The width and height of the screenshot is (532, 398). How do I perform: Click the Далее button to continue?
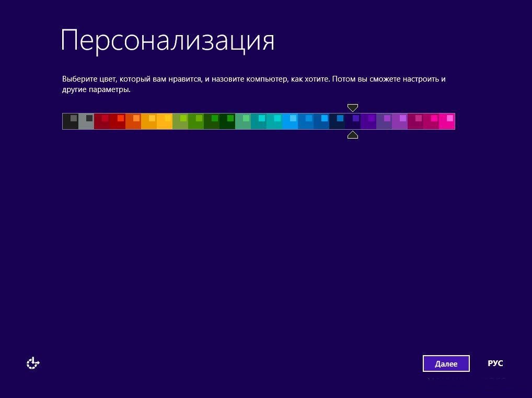pyautogui.click(x=446, y=363)
